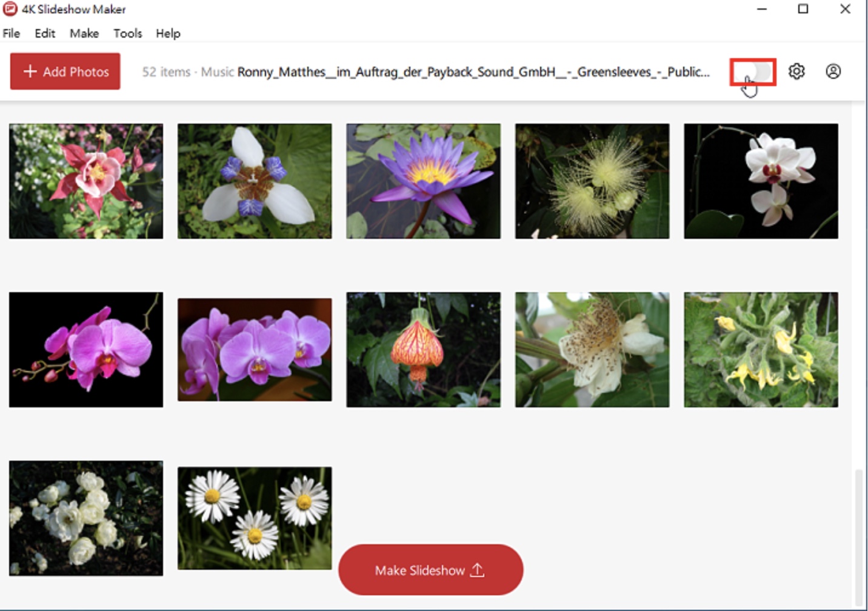Image resolution: width=868 pixels, height=611 pixels.
Task: Click the vertical scrollbar thumb
Action: tap(858, 537)
